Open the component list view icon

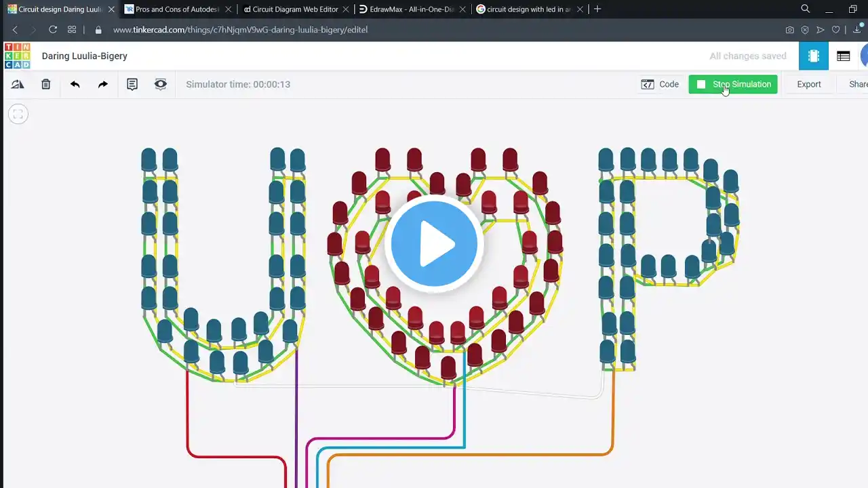pyautogui.click(x=844, y=56)
